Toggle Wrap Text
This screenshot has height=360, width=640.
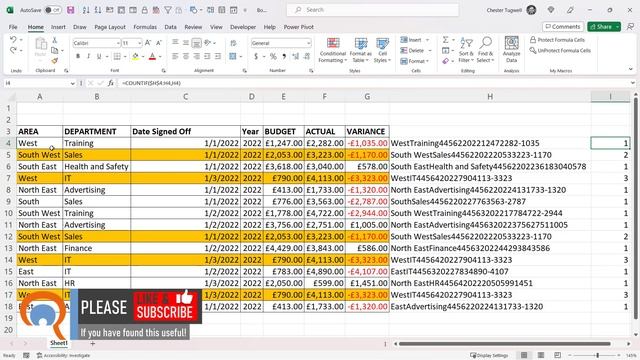pos(233,43)
